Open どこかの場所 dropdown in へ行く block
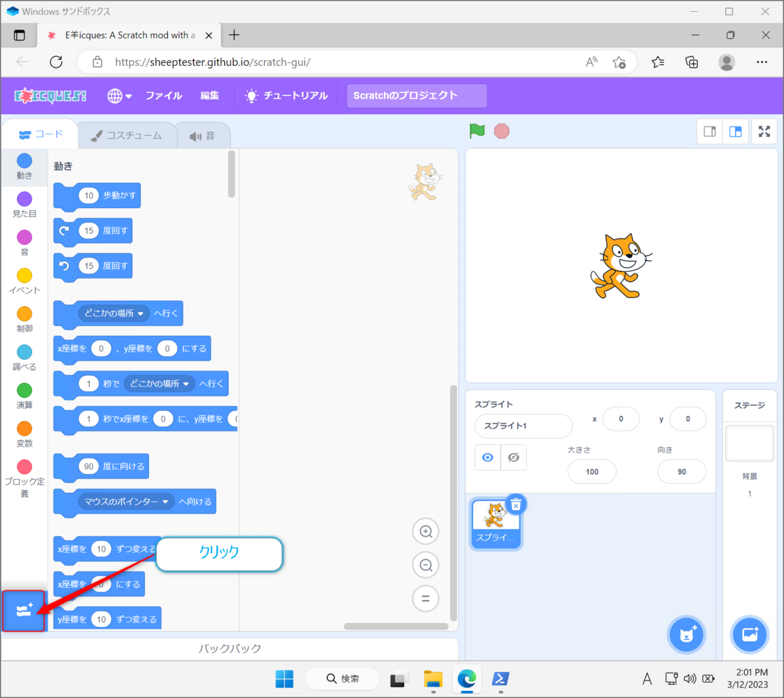The height and width of the screenshot is (698, 784). 114,313
